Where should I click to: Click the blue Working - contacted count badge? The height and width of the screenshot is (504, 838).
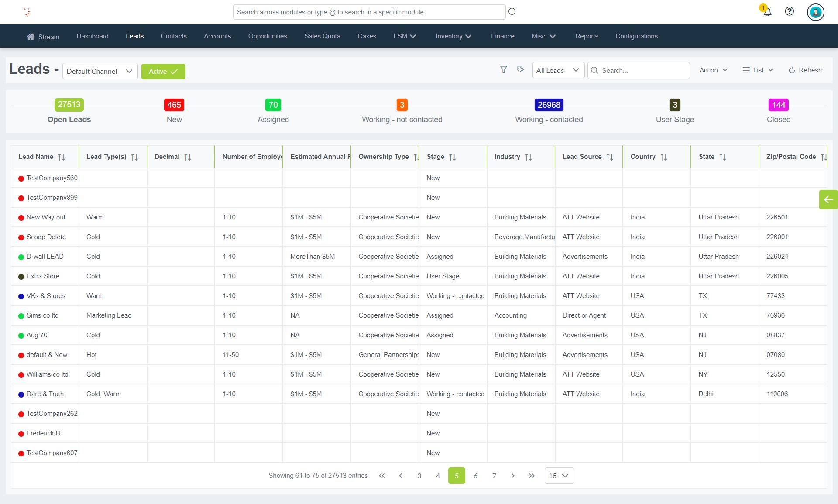(x=549, y=105)
